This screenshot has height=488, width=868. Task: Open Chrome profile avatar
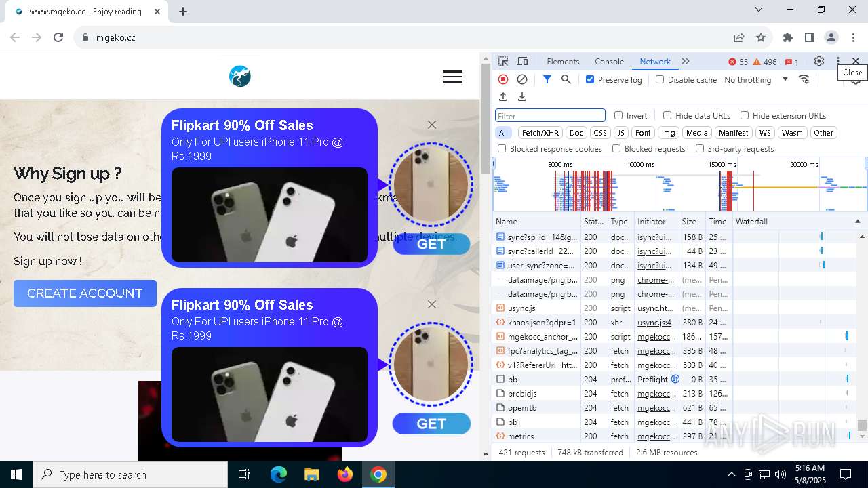[831, 37]
